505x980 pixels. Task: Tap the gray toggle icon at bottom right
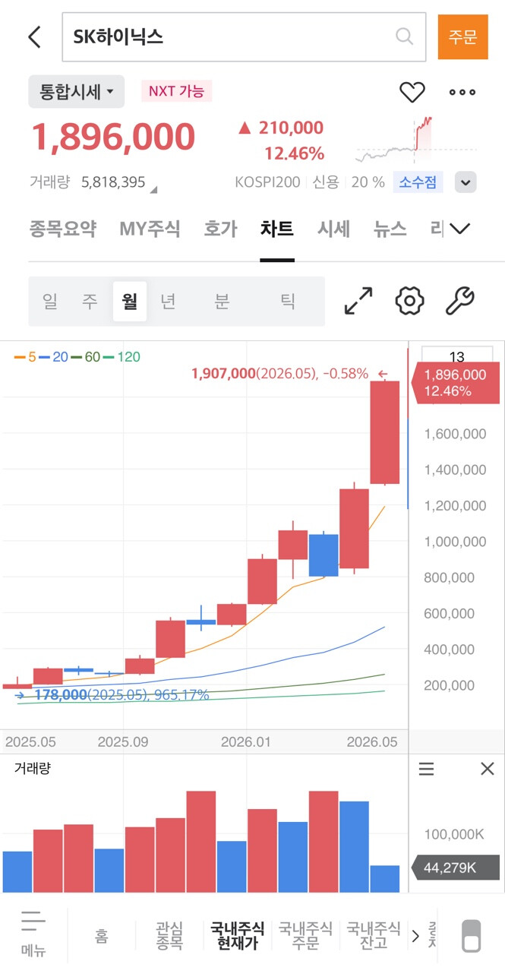pos(472,936)
